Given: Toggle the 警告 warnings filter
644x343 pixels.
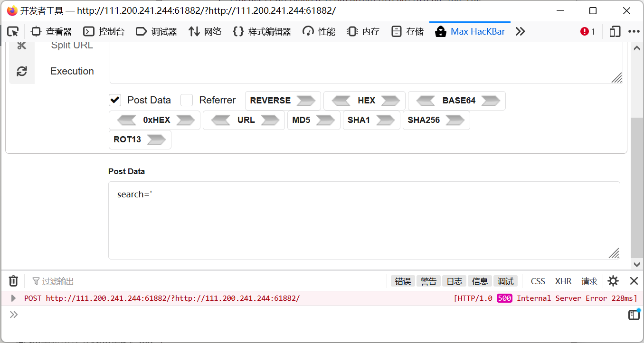Looking at the screenshot, I should pos(429,281).
